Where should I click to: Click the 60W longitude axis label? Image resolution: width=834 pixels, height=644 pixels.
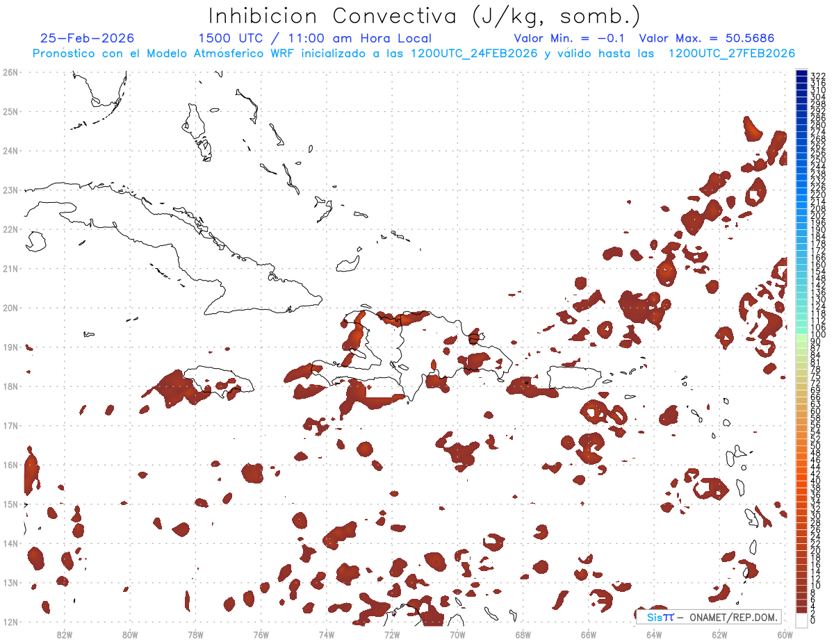(x=785, y=634)
